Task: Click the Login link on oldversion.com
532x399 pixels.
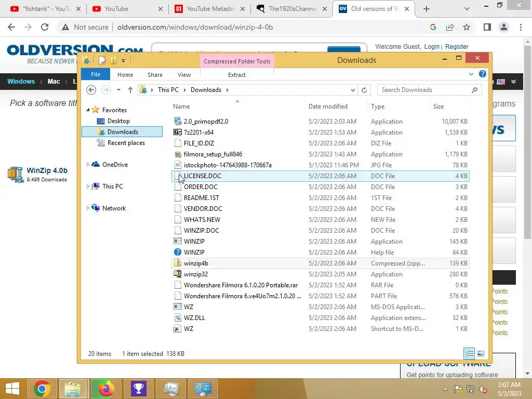Action: [432, 46]
